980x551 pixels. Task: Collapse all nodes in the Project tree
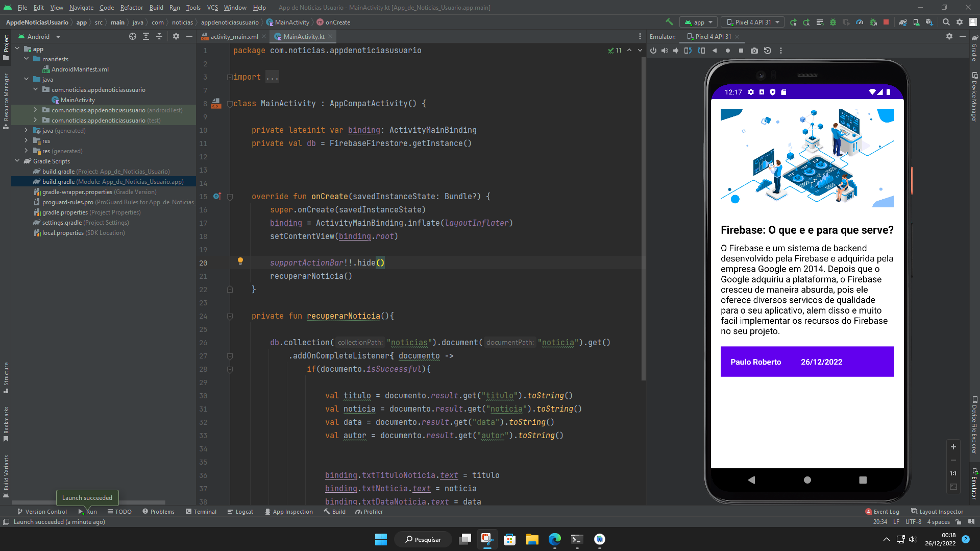[159, 36]
